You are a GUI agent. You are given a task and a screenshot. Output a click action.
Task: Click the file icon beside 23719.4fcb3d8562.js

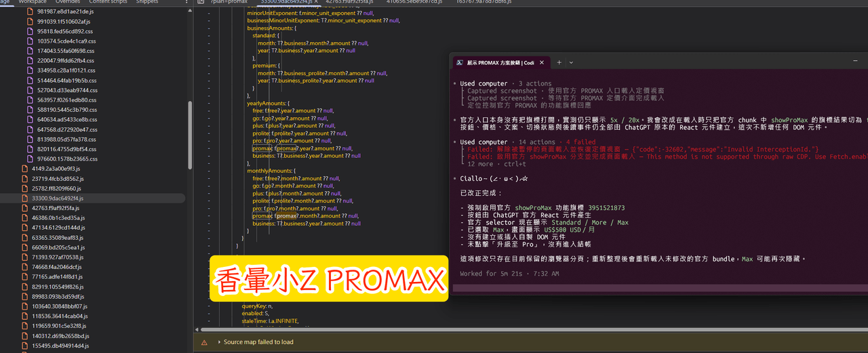coord(24,179)
